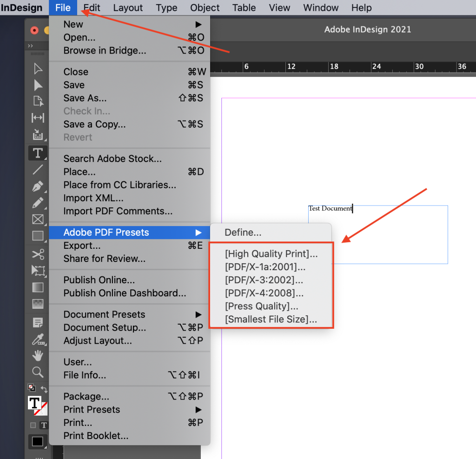Select Package... menu item
This screenshot has height=459, width=476.
pyautogui.click(x=130, y=396)
